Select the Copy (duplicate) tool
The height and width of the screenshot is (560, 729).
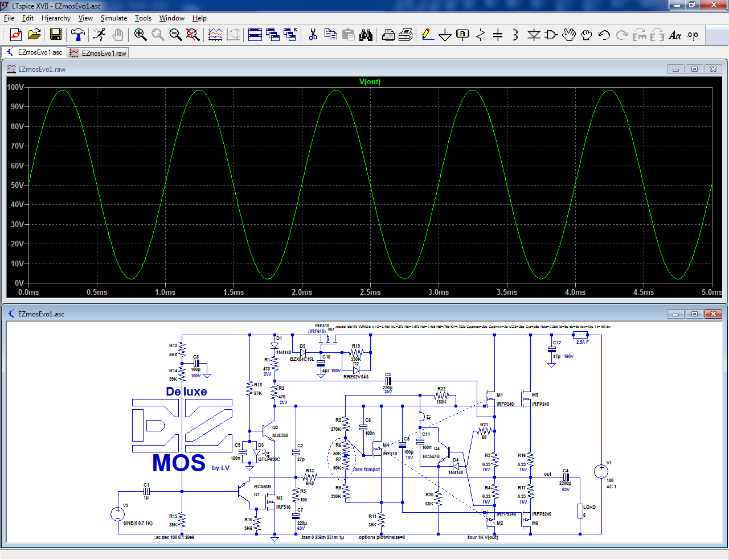click(330, 35)
